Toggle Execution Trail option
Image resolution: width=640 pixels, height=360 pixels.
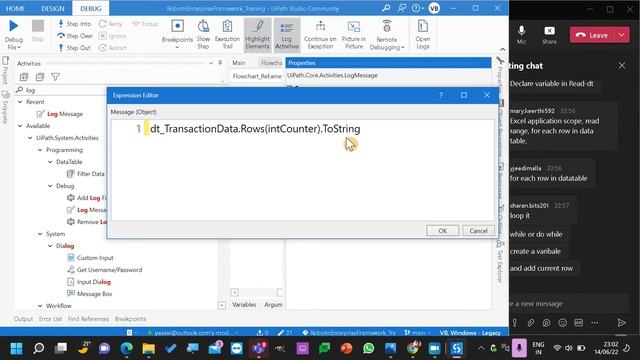coord(227,34)
